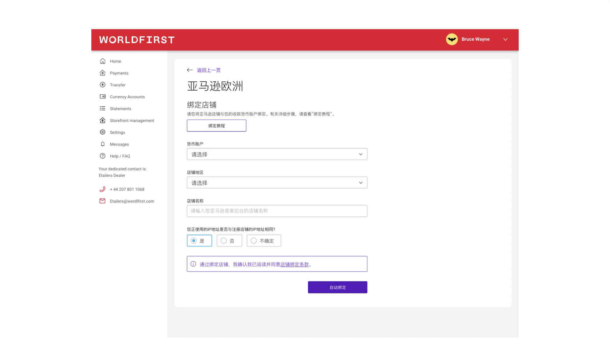Image resolution: width=610 pixels, height=364 pixels.
Task: Click the red email envelope icon
Action: pyautogui.click(x=103, y=201)
